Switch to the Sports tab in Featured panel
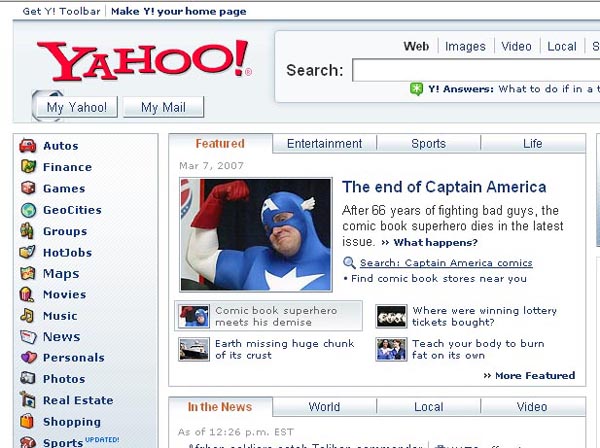The height and width of the screenshot is (448, 600). 429,144
